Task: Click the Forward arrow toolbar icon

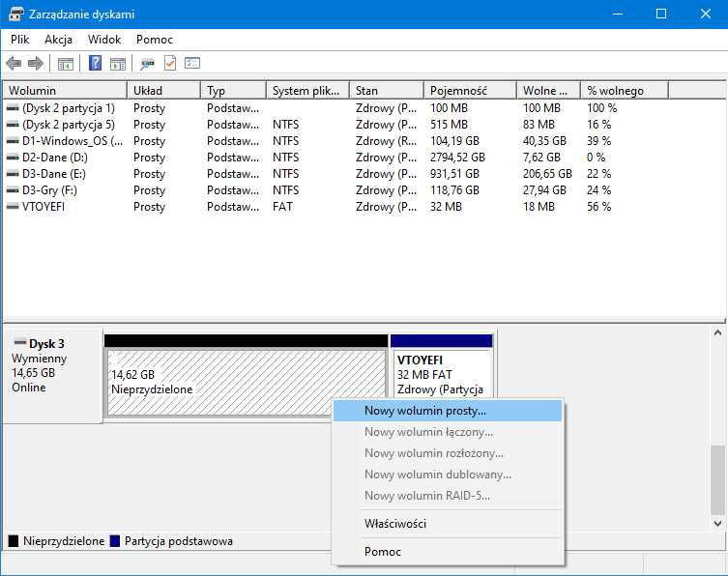Action: (36, 64)
